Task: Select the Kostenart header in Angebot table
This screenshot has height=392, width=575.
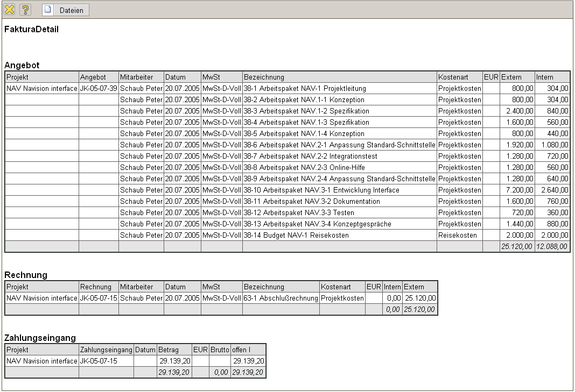Action: (x=452, y=77)
